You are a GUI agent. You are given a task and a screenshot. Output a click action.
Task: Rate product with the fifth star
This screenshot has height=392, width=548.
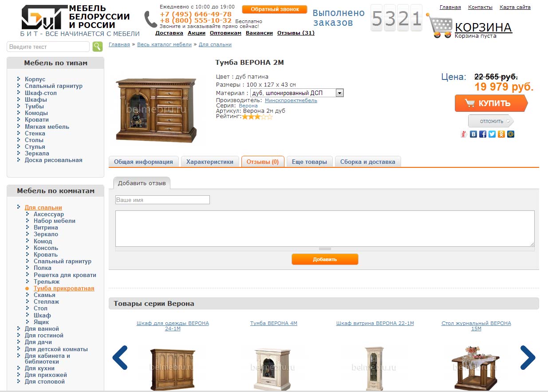[x=269, y=117]
